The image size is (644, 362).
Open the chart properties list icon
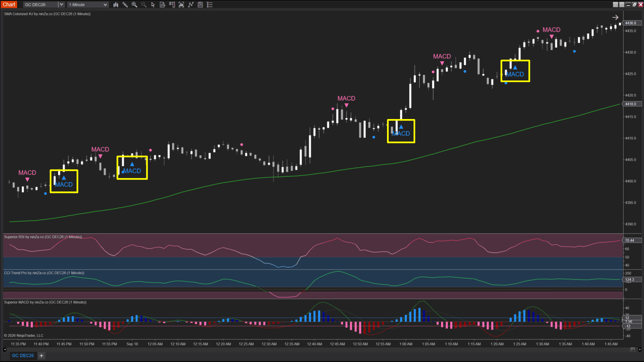210,5
